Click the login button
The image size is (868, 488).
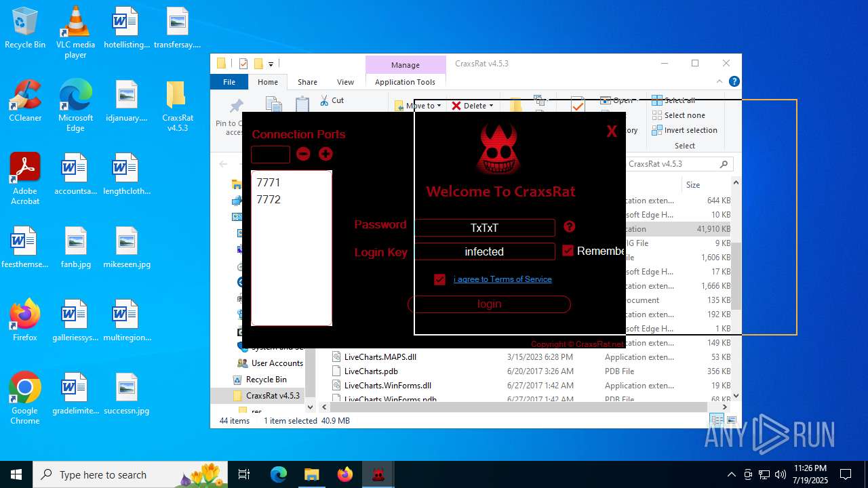click(489, 304)
